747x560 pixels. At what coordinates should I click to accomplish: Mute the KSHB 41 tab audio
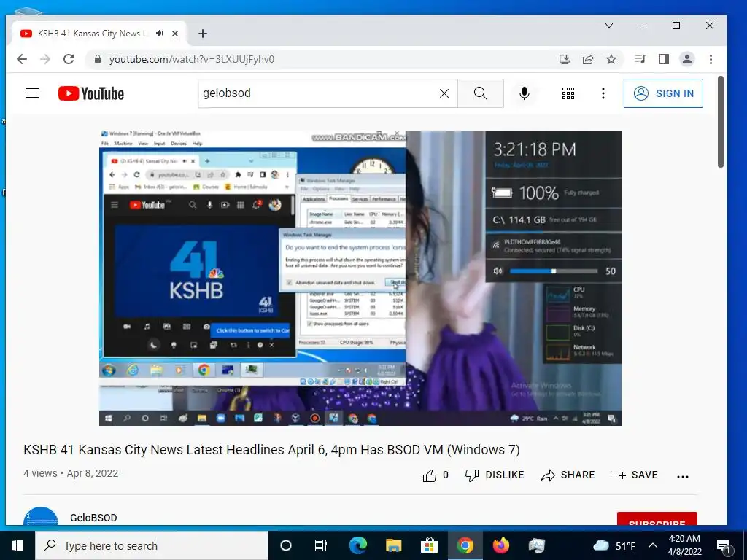pos(160,34)
